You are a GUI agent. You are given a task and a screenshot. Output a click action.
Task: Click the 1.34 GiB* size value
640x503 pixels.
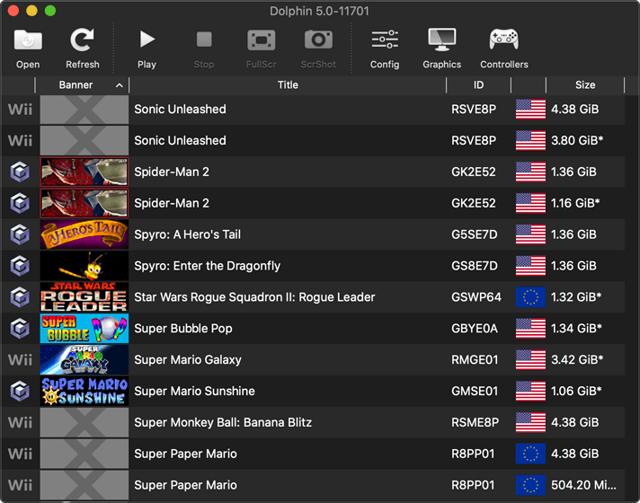(x=576, y=329)
